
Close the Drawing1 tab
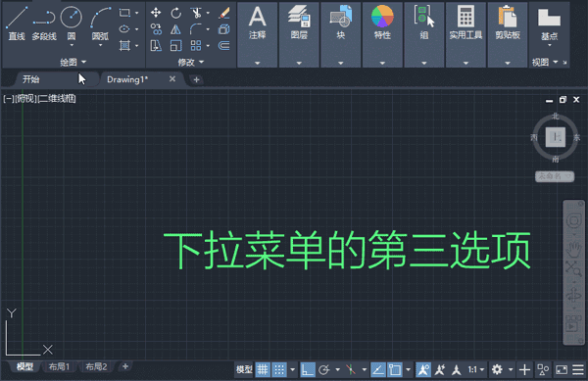point(172,79)
